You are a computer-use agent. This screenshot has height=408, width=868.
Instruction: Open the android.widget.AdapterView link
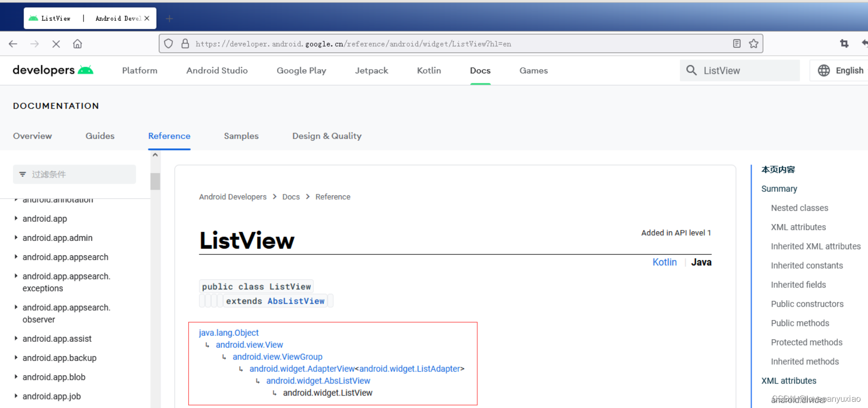coord(302,369)
